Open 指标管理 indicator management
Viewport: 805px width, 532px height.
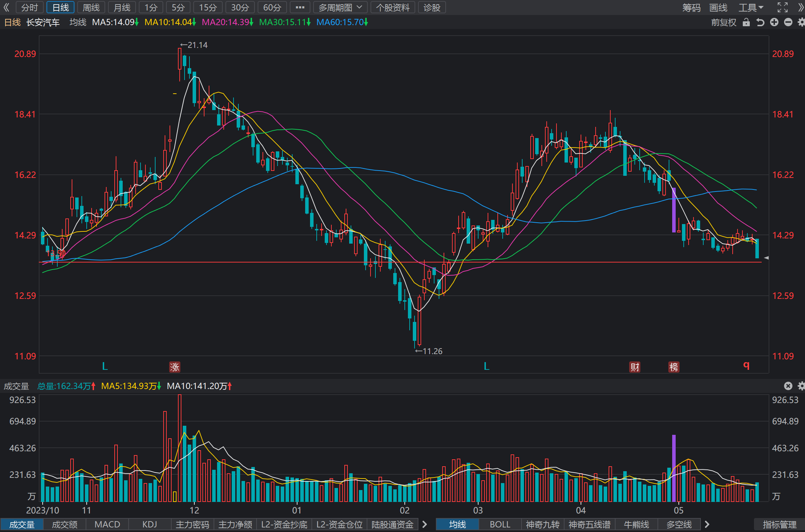(x=779, y=525)
